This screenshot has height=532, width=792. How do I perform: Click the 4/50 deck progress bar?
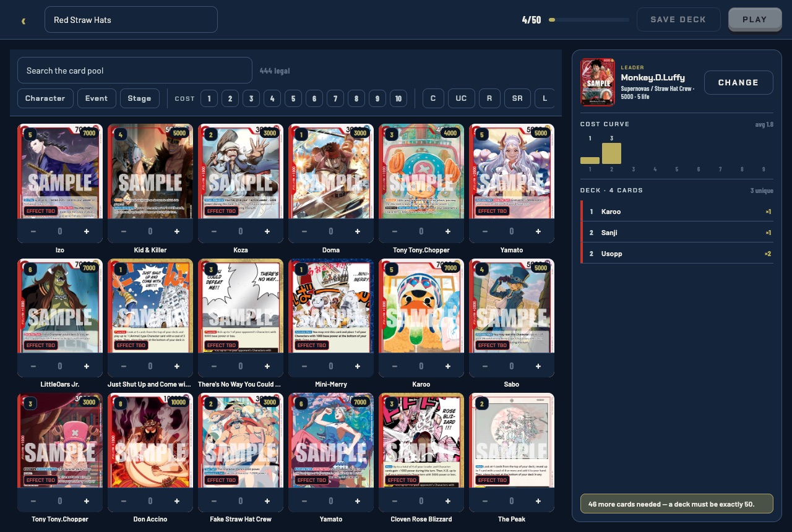pyautogui.click(x=588, y=20)
